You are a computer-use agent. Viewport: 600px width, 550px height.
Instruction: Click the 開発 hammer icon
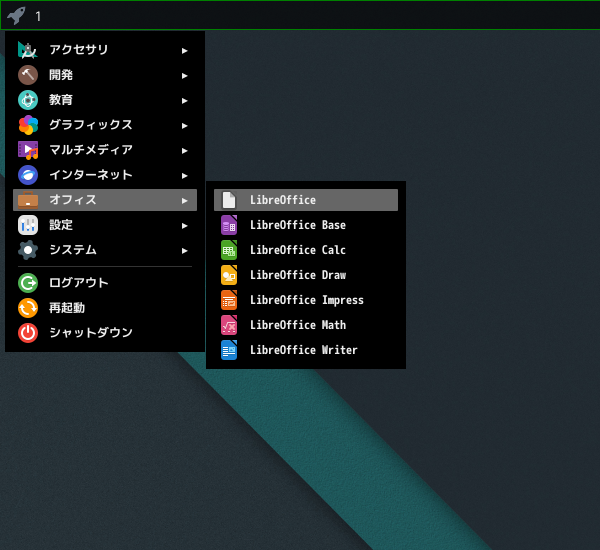28,75
